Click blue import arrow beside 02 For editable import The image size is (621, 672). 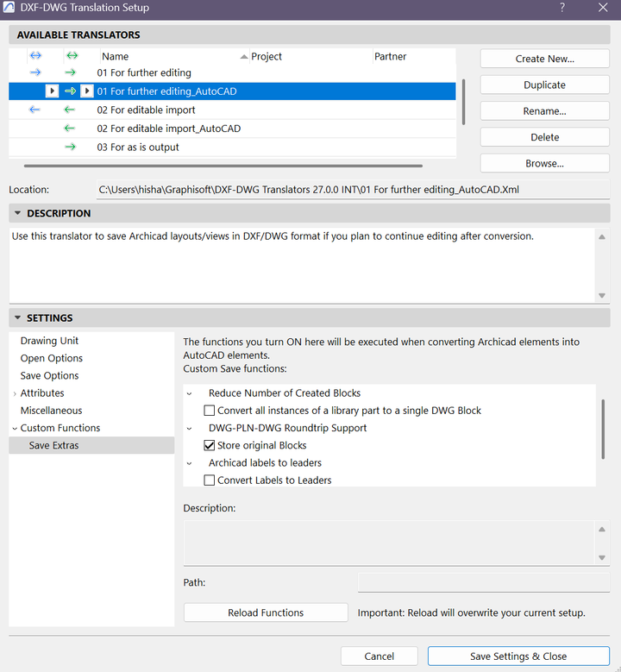[35, 110]
